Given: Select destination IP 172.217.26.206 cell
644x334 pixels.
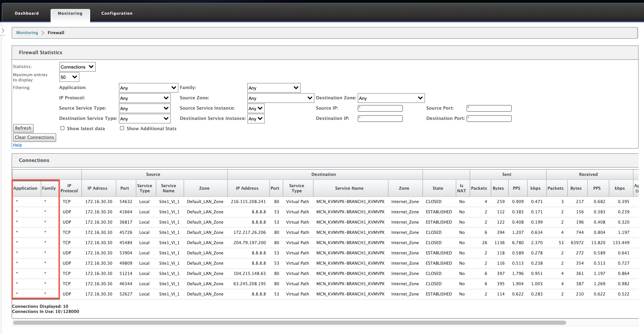Looking at the screenshot, I should click(250, 232).
